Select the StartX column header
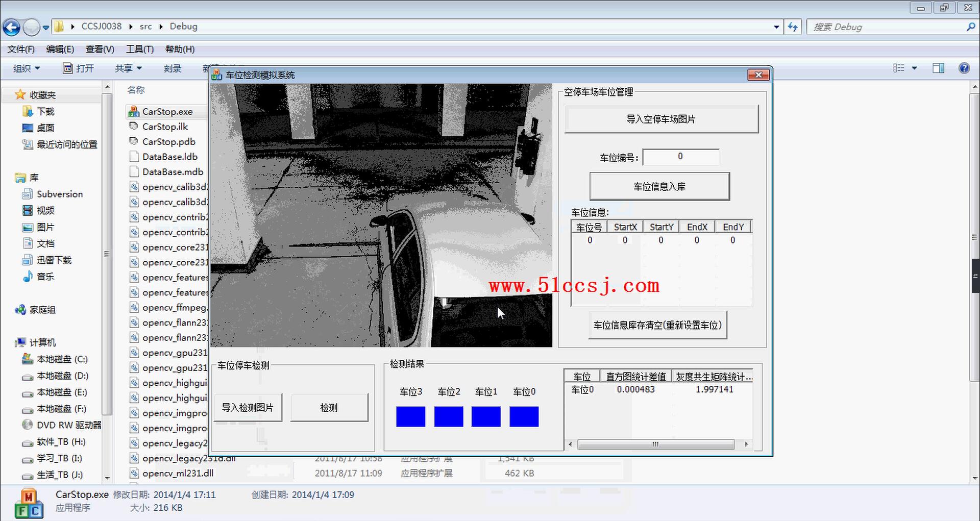The width and height of the screenshot is (980, 521). pos(625,227)
